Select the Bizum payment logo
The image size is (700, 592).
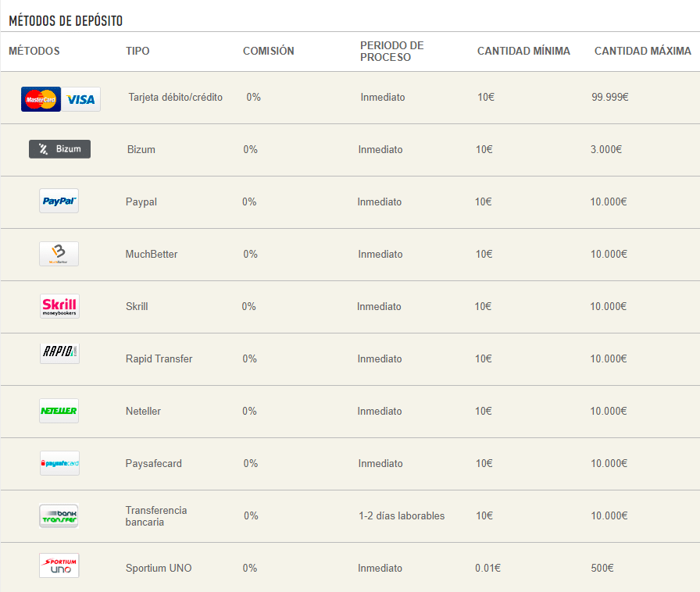59,149
